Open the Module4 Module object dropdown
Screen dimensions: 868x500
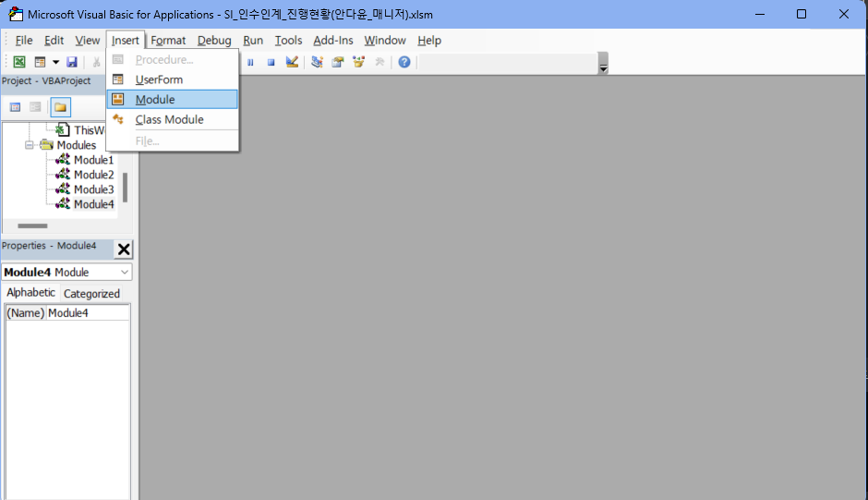[x=125, y=272]
